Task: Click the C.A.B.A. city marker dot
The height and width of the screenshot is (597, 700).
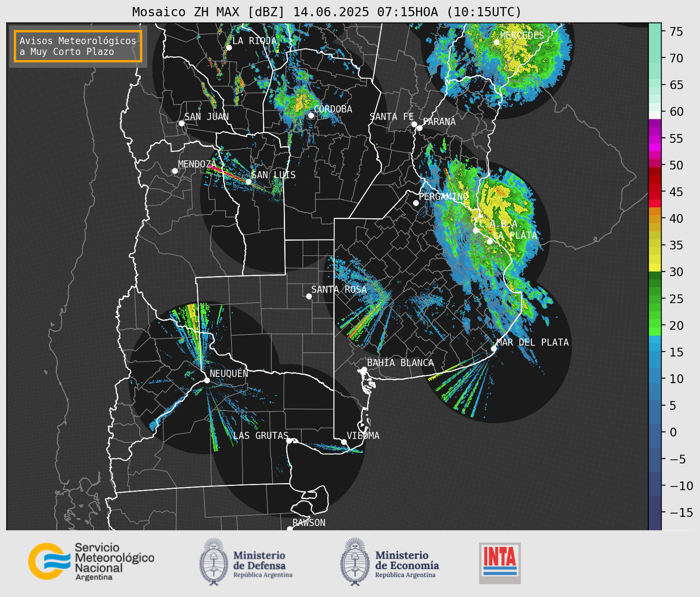Action: click(476, 230)
